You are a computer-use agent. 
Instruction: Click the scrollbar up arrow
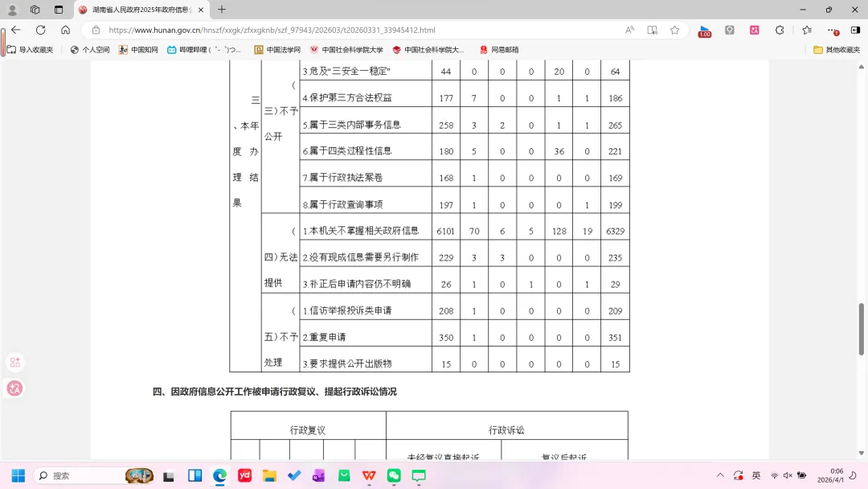(862, 67)
